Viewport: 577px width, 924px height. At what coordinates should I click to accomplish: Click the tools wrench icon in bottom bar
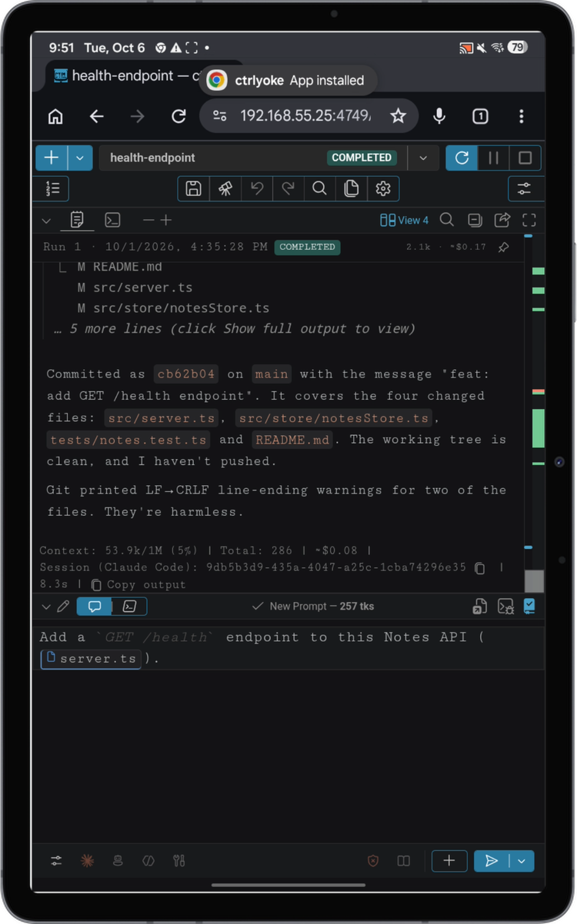pos(179,861)
